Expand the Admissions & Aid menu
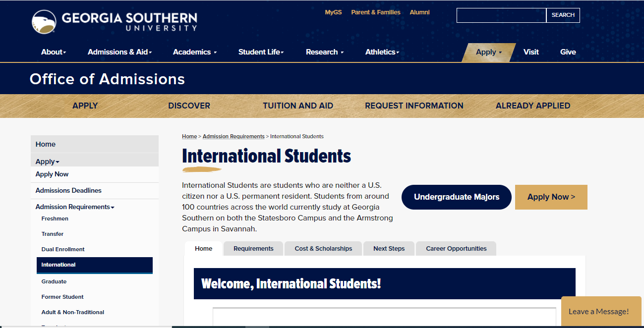Image resolution: width=644 pixels, height=328 pixels. pyautogui.click(x=119, y=52)
